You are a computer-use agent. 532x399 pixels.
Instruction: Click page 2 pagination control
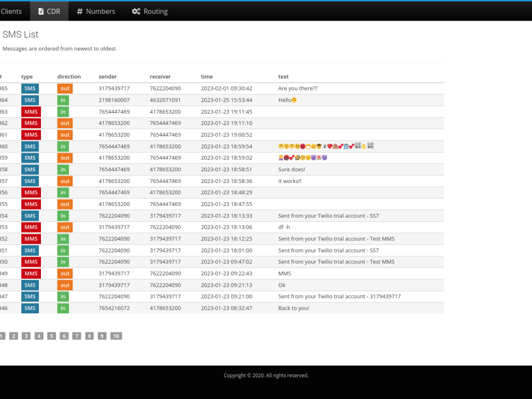point(13,336)
